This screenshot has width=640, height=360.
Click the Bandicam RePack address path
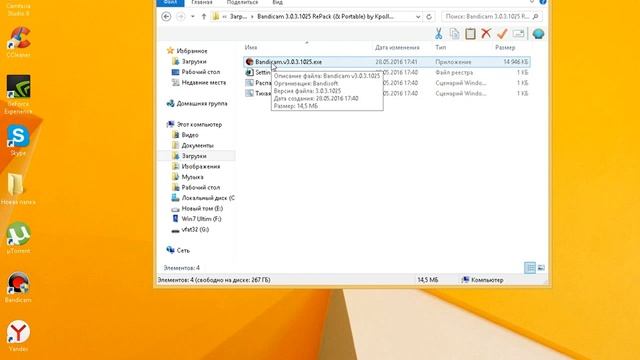[x=325, y=16]
